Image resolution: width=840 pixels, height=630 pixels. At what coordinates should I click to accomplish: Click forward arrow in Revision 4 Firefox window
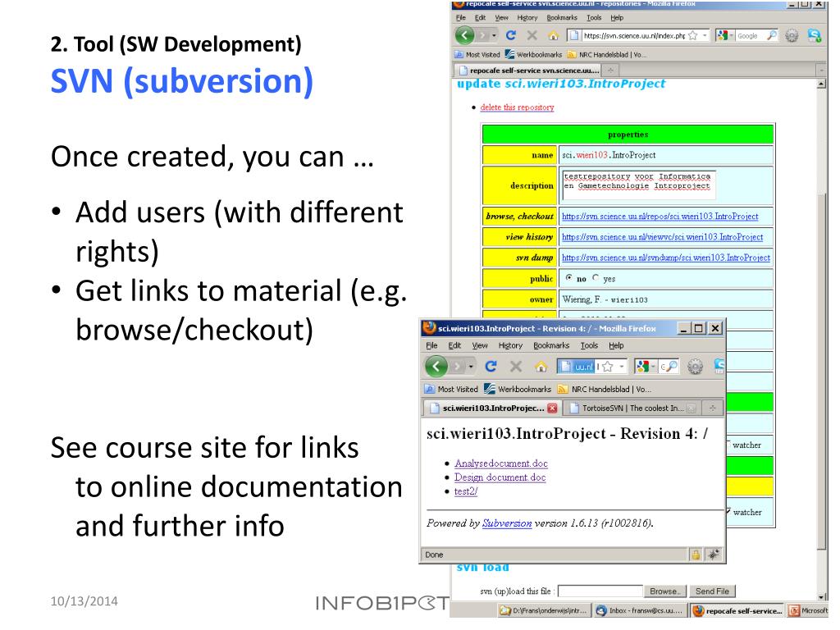pos(457,367)
